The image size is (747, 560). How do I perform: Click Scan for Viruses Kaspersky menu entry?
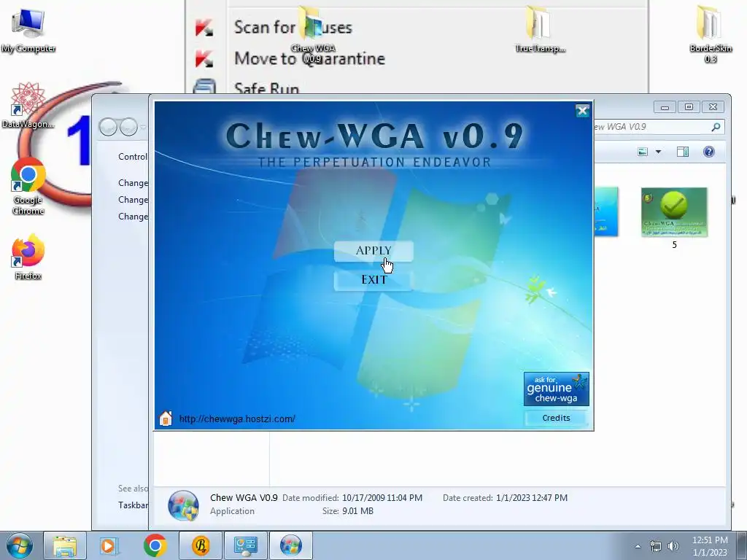click(x=293, y=27)
